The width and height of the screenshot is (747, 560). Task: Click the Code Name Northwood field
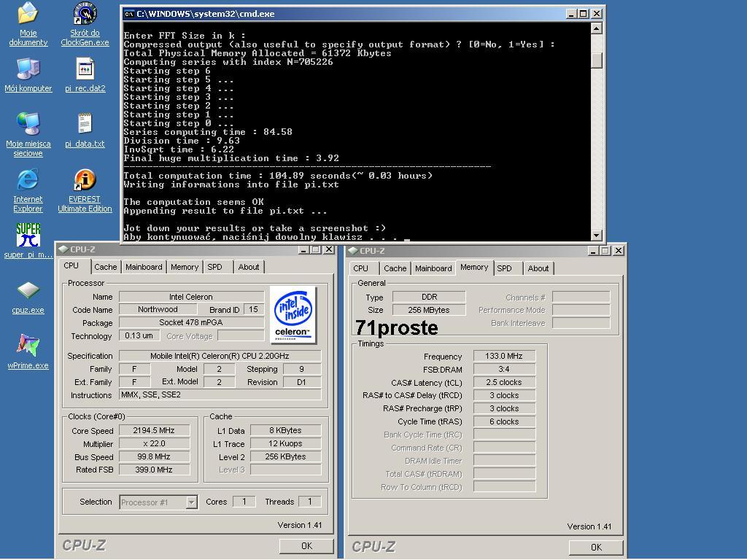pyautogui.click(x=158, y=309)
